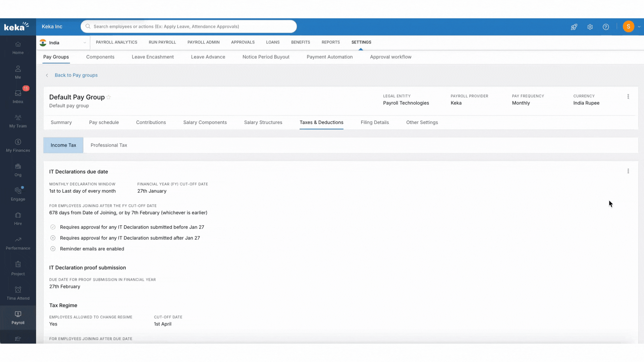Open the Salary Components tab
644x362 pixels.
205,122
